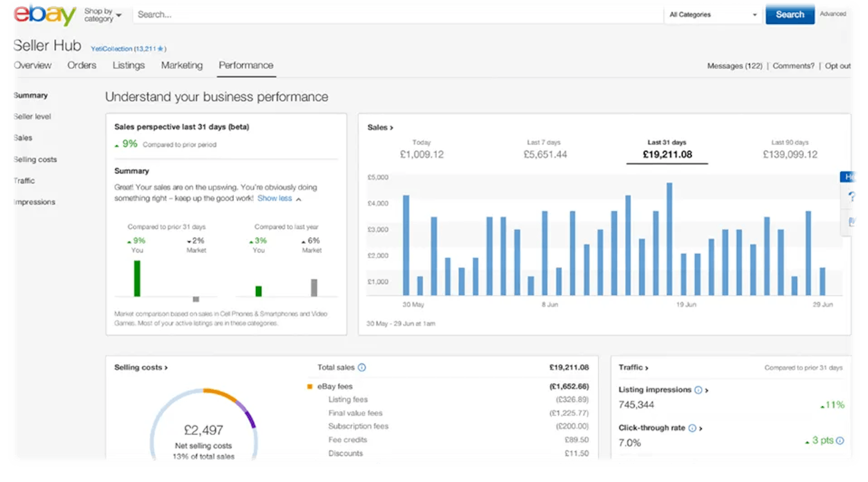Click the grey Market bar for last year
The image size is (868, 482).
[x=314, y=288]
